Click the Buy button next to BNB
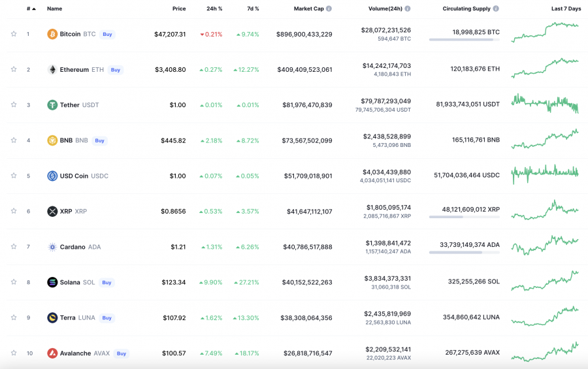This screenshot has width=588, height=369. (x=99, y=141)
